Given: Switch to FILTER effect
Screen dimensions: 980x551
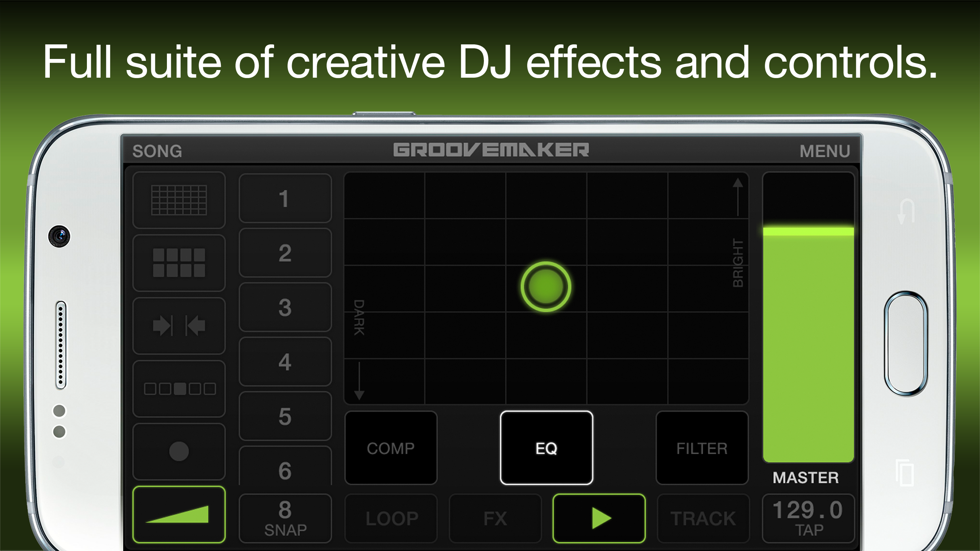Looking at the screenshot, I should pyautogui.click(x=702, y=448).
